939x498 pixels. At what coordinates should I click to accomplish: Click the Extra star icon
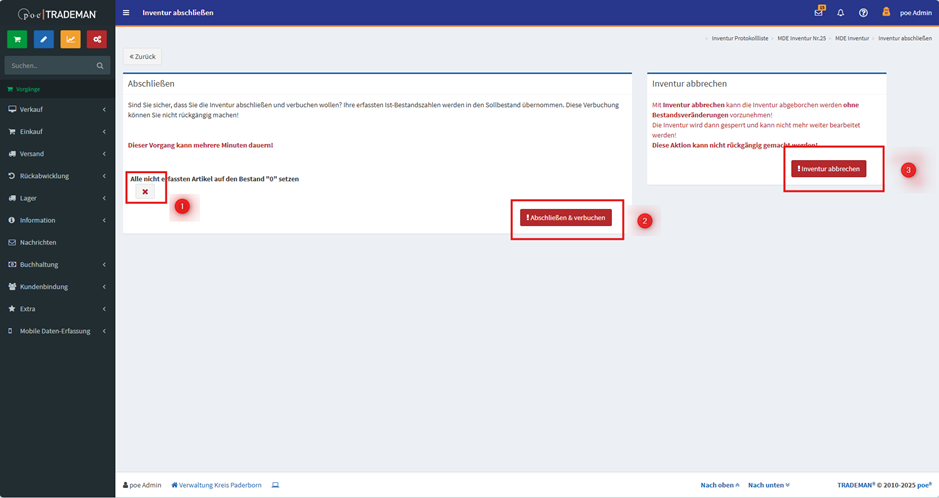point(12,309)
